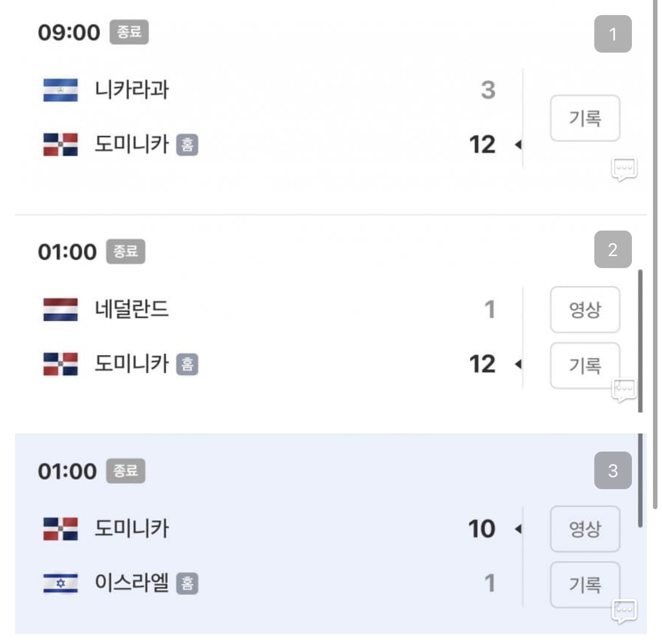The width and height of the screenshot is (662, 644).
Task: Select team name 이스라엘
Action: coord(132,583)
